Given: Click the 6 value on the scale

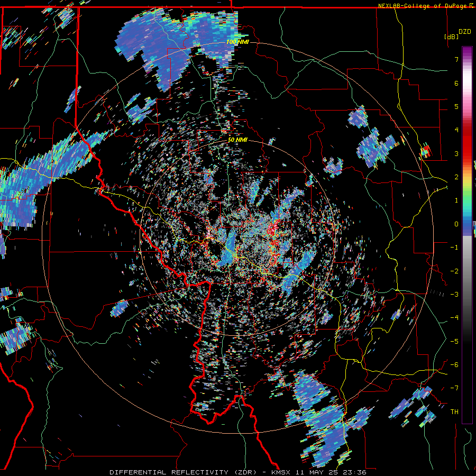Looking at the screenshot, I should pos(456,83).
